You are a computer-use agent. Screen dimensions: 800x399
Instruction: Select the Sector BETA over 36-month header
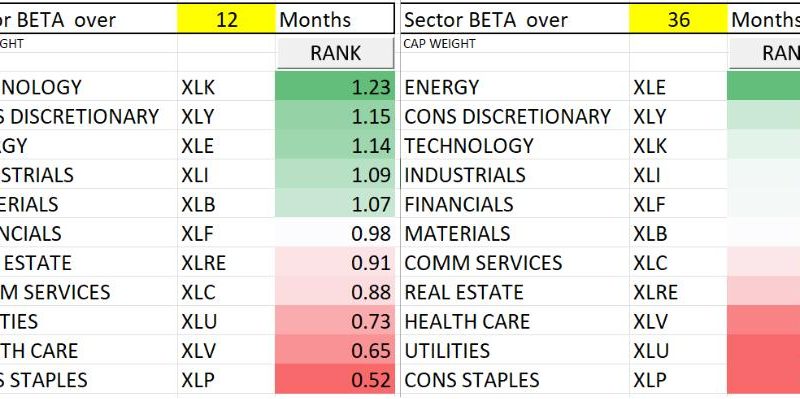pos(486,20)
